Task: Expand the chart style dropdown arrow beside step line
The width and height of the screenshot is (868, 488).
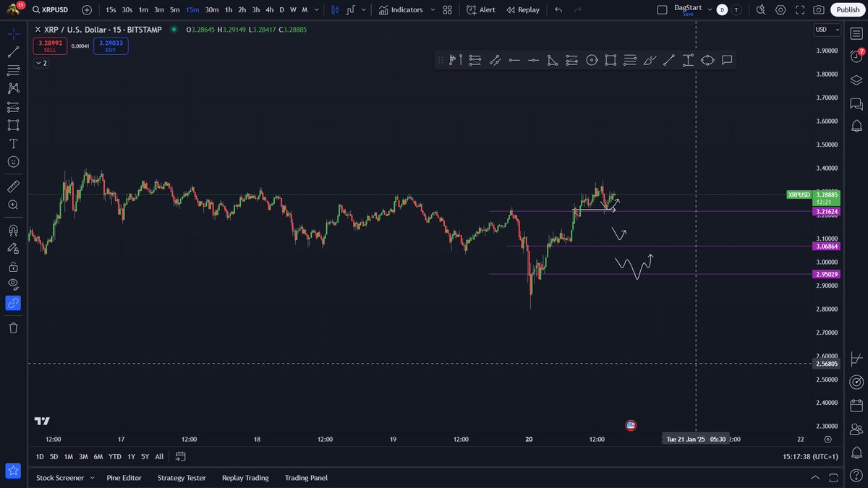Action: [x=363, y=10]
